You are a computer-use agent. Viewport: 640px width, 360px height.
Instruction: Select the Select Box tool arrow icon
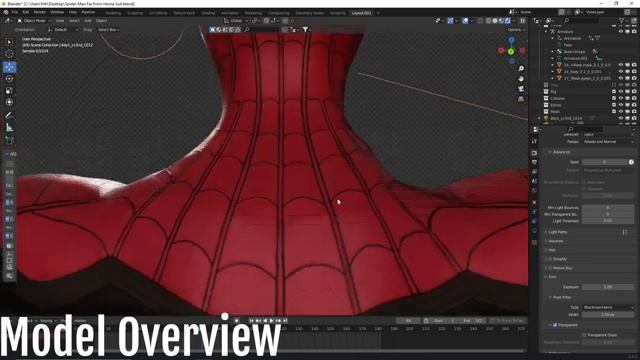tap(9, 42)
